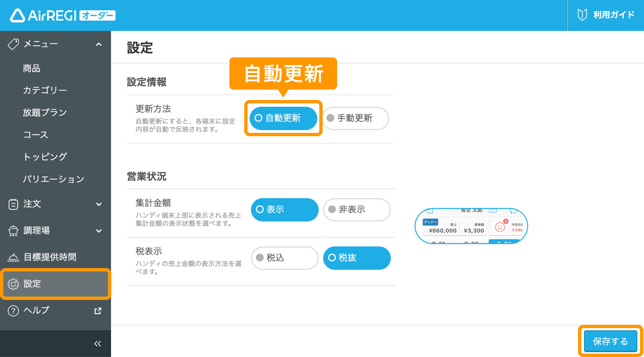Image resolution: width=644 pixels, height=357 pixels.
Task: Click the AirREGI logo in the header
Action: (x=63, y=15)
